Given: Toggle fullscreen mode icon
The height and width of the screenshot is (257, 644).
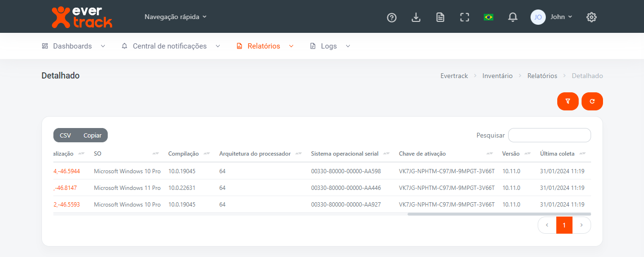Looking at the screenshot, I should [x=465, y=18].
